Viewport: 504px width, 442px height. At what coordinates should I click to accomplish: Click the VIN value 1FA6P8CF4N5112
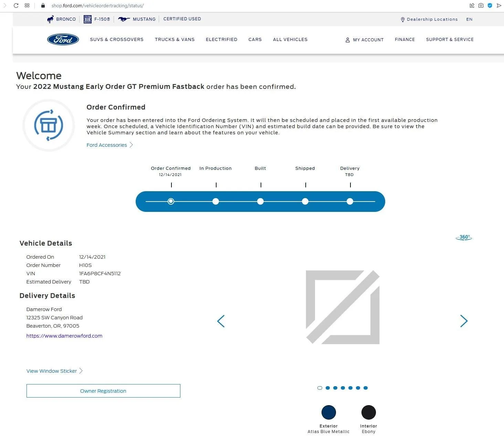(100, 274)
